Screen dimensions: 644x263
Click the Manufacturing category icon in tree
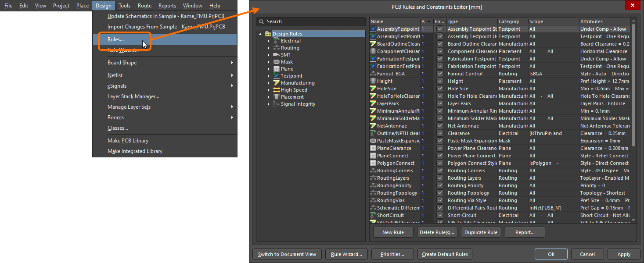tap(277, 83)
